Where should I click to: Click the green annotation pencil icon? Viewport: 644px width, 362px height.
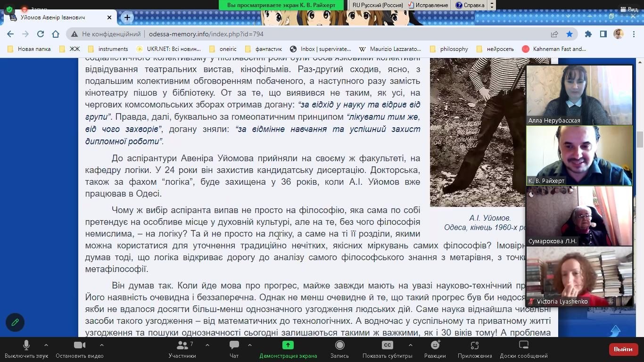[15, 322]
